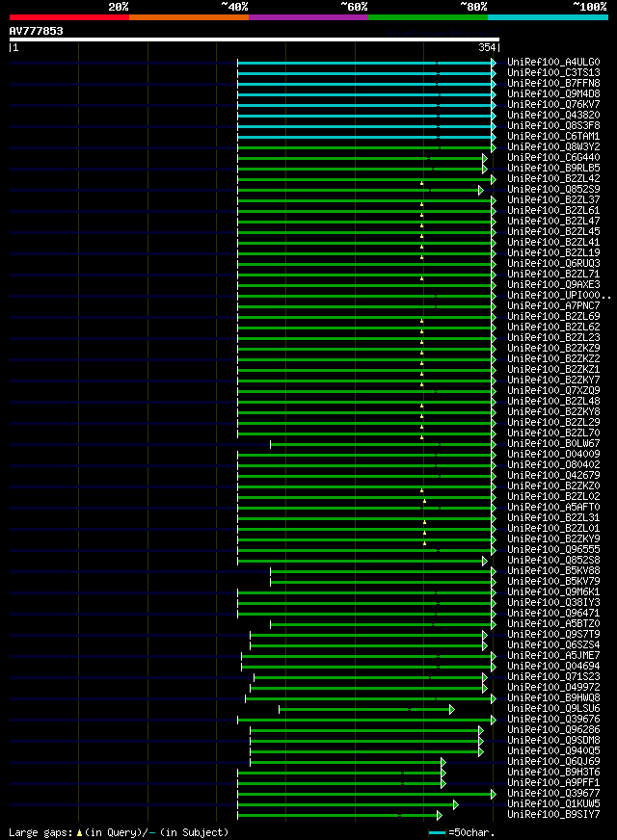This screenshot has width=617, height=840.
Task: Click the arrowhead ending the UniRef100_Q1KUW5 alignment
Action: (x=456, y=804)
